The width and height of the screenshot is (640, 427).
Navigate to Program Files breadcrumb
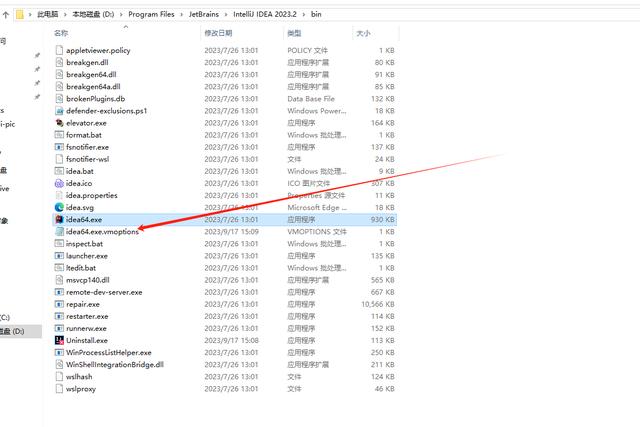point(151,14)
